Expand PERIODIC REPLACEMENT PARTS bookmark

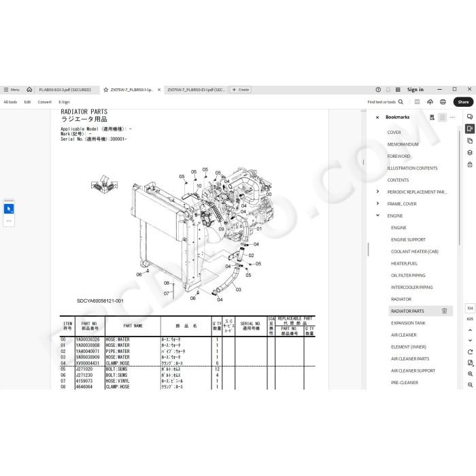tap(377, 192)
